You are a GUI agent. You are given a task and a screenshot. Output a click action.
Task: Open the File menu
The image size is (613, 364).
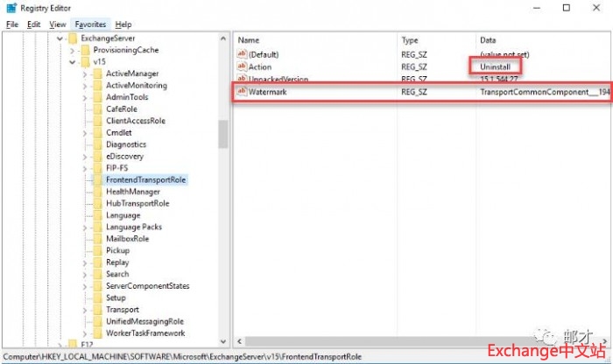tap(12, 24)
